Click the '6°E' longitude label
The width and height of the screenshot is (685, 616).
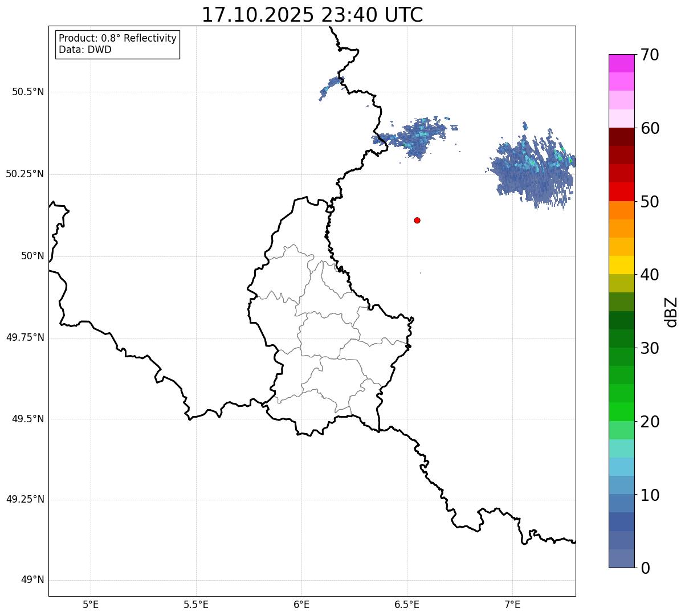point(301,604)
